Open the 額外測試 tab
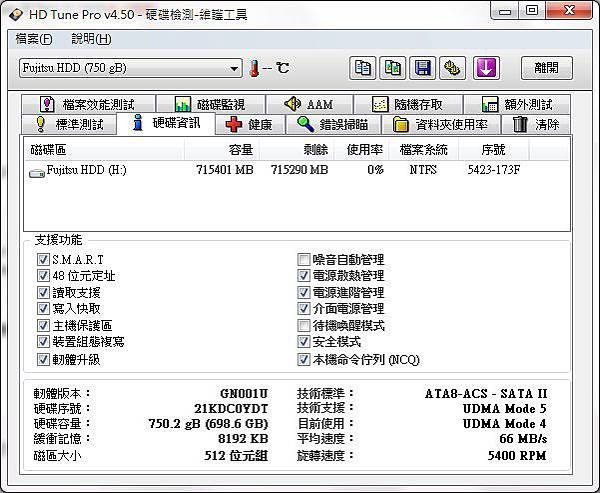600x493 pixels. click(x=517, y=104)
